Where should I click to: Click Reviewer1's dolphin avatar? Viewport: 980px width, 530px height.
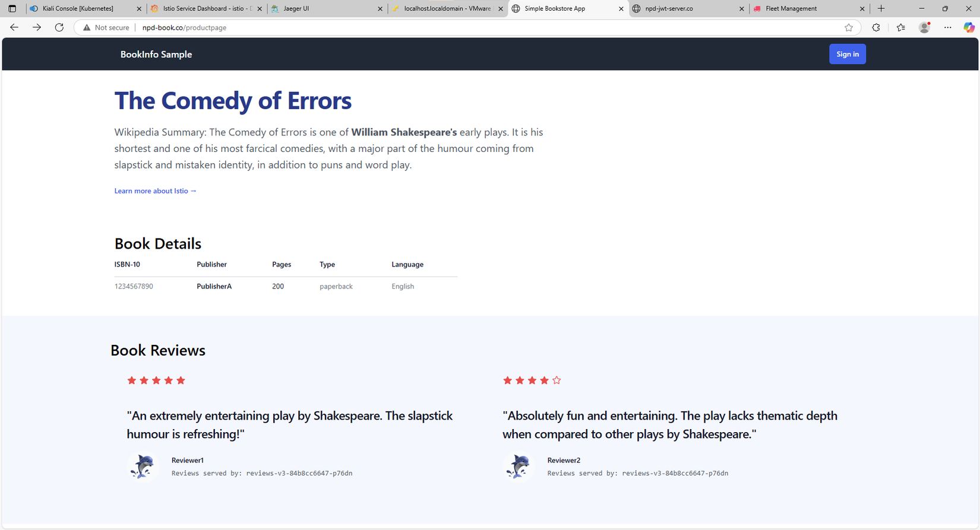[x=143, y=466]
